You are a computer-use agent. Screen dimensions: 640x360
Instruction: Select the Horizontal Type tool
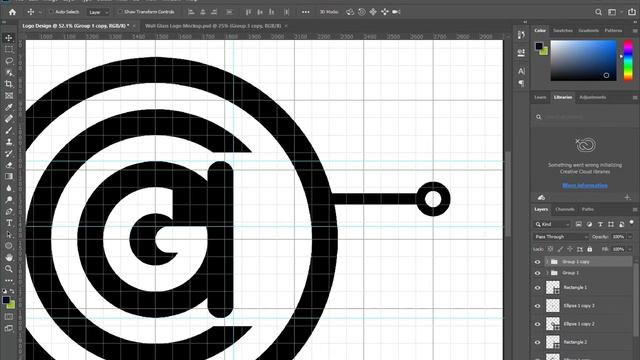9,223
